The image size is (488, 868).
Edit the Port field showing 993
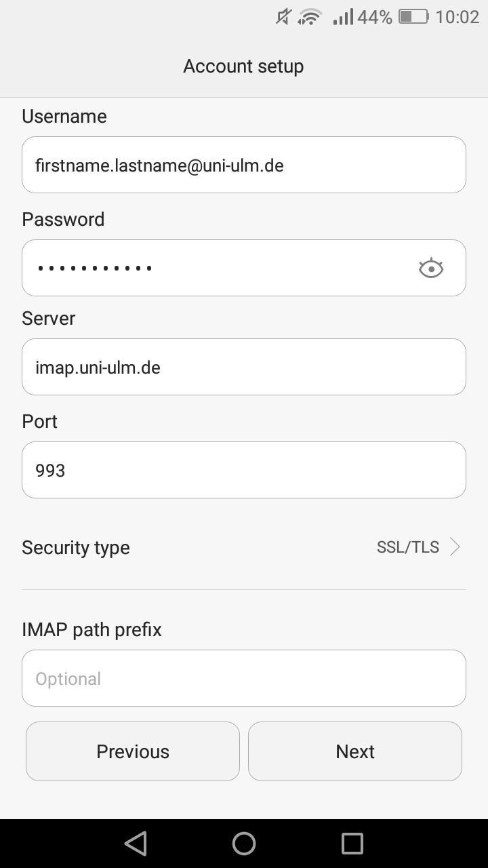click(244, 470)
